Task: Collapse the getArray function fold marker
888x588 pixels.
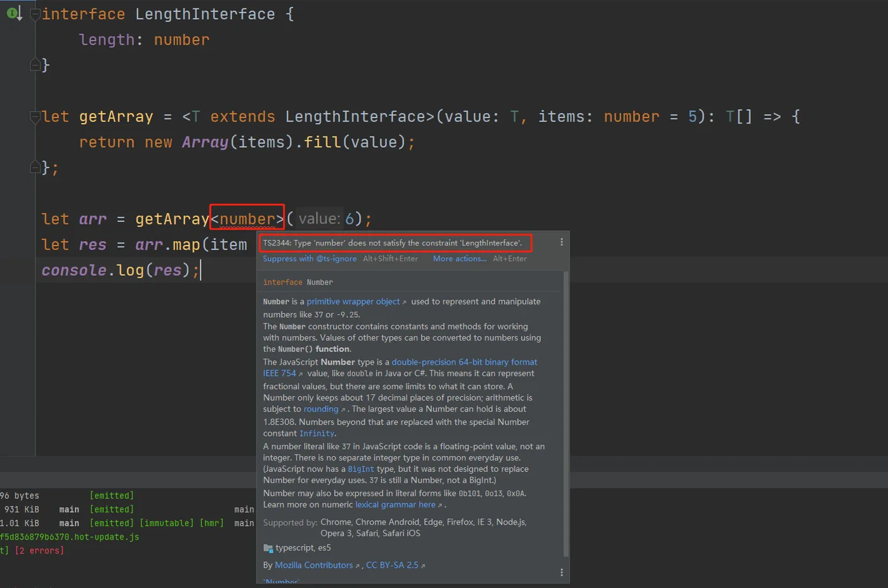Action: coord(36,117)
